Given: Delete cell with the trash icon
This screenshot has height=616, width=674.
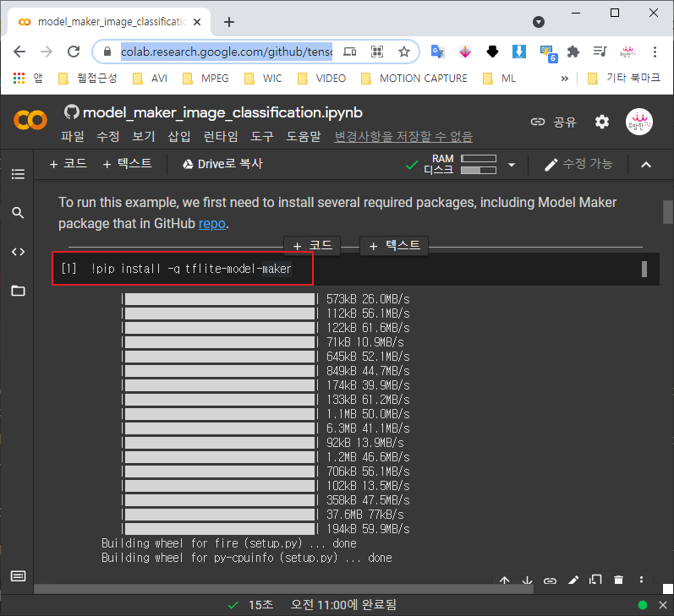Looking at the screenshot, I should point(618,580).
